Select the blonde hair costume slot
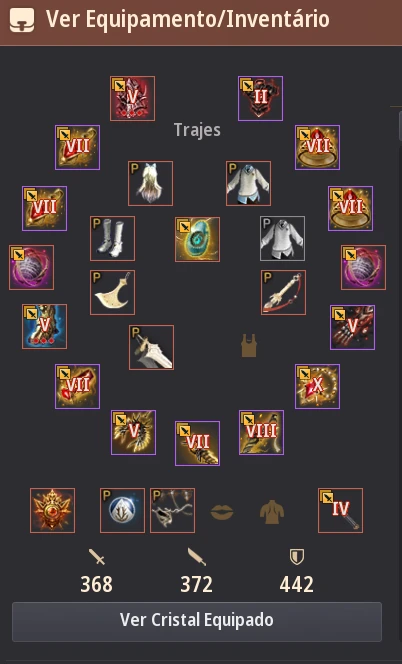Screen dimensions: 402x664 (x=150, y=183)
